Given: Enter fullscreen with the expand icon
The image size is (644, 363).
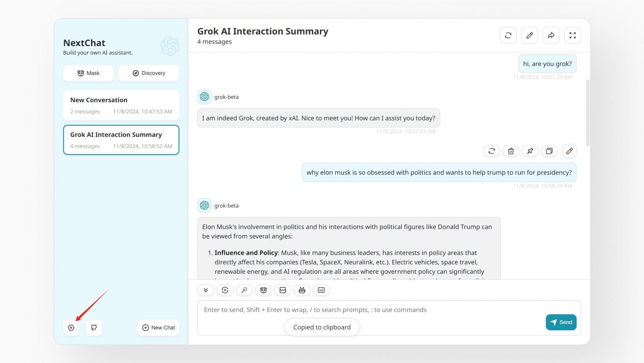Looking at the screenshot, I should [x=573, y=35].
